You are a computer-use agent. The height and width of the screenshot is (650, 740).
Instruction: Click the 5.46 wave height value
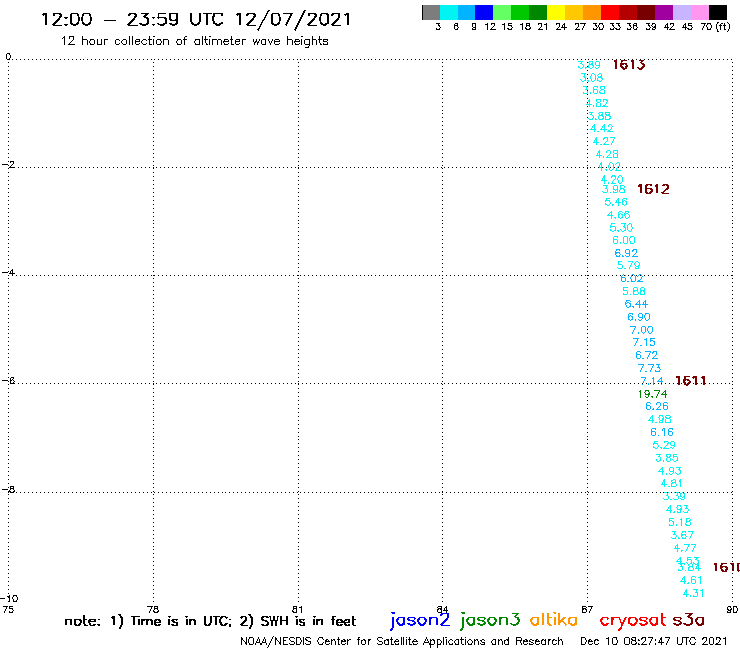point(616,202)
